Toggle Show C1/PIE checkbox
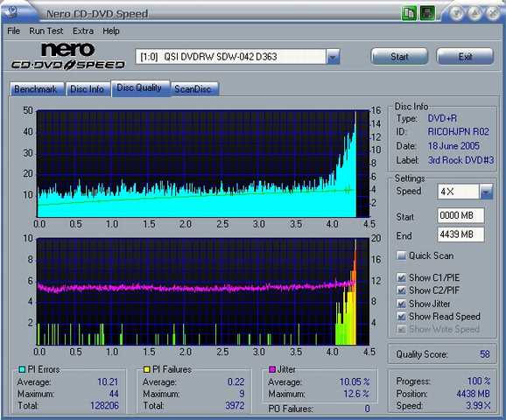 point(401,277)
